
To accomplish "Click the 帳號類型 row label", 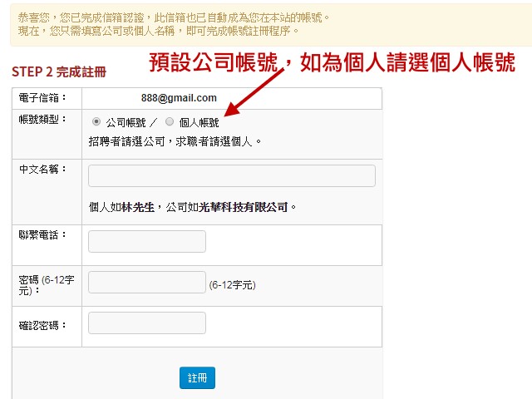I will pos(43,120).
